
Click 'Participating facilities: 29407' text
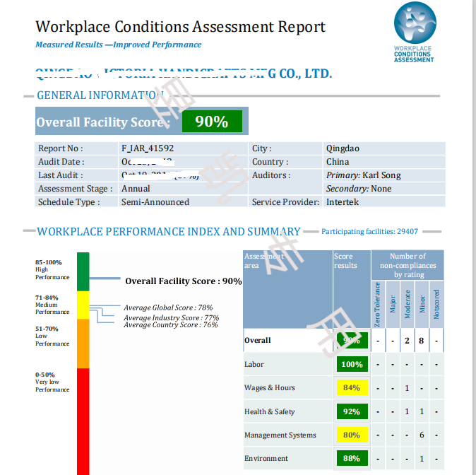[x=369, y=232]
